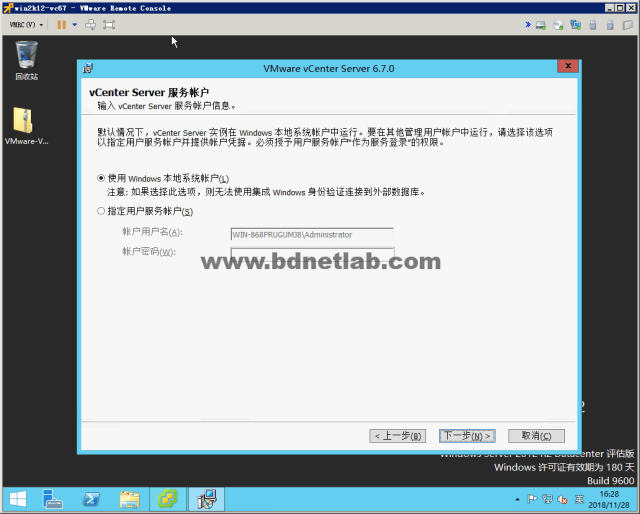
Task: Click the 取消(C) cancel button
Action: [536, 436]
